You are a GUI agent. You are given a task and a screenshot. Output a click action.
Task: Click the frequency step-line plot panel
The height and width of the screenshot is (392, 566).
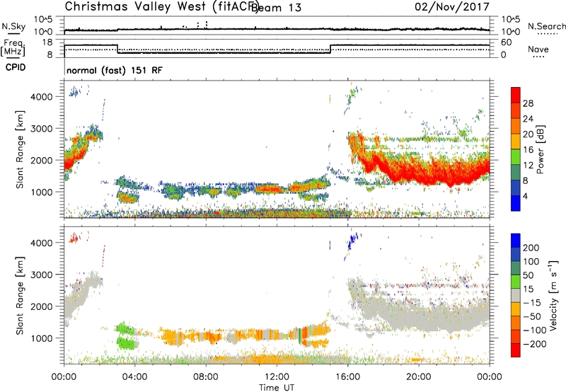click(277, 48)
